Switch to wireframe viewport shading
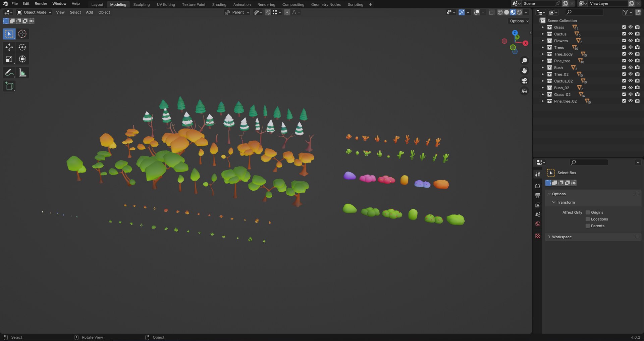644x341 pixels. point(500,12)
